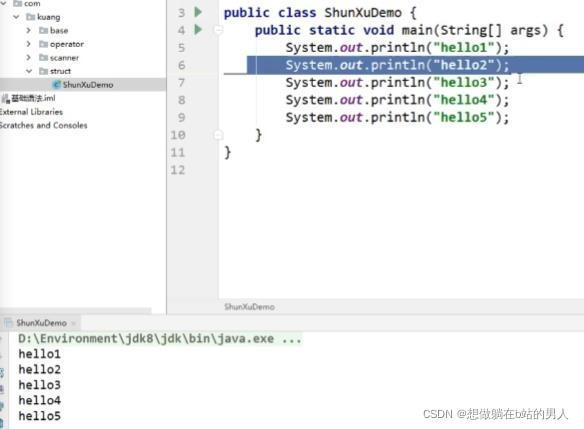
Task: Expand the base package
Action: pos(29,30)
